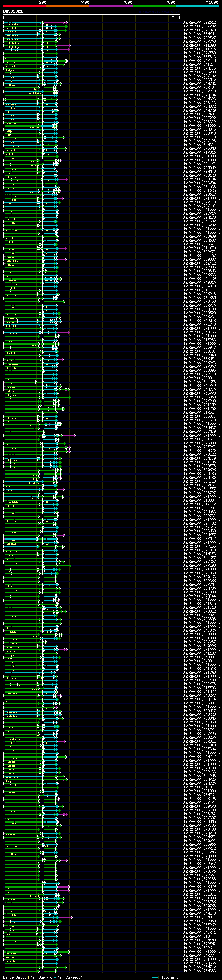The image size is (222, 980).
Task: Click the 'Large gaps' legend text
Action: click(x=15, y=977)
